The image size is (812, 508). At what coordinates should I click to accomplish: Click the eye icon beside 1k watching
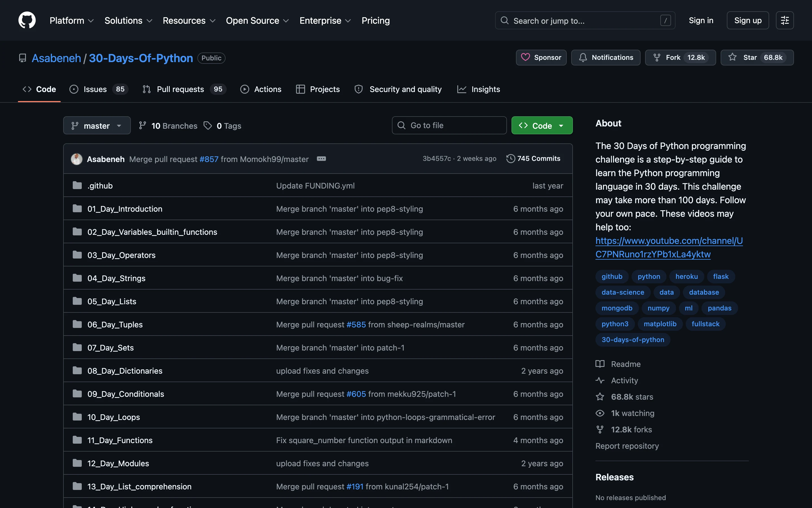click(x=600, y=413)
